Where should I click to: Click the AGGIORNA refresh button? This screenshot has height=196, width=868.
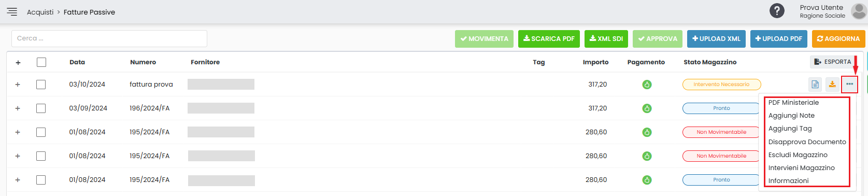[x=838, y=39]
